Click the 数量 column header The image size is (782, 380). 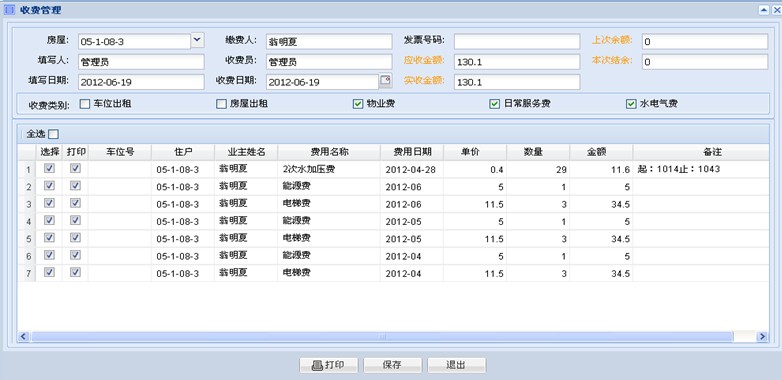(x=538, y=152)
